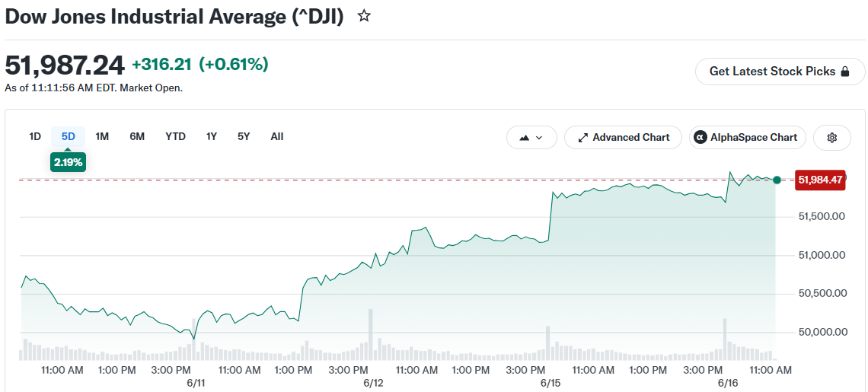Switch chart to 1M range

(102, 137)
